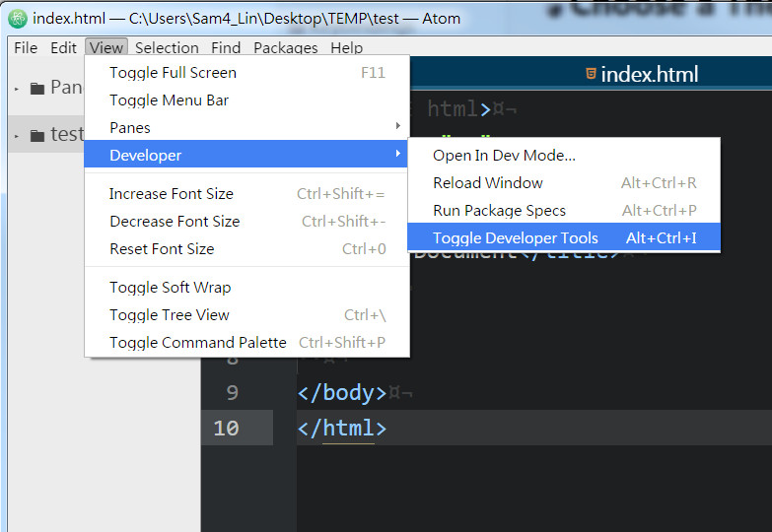Expand the test folder tree arrow

pyautogui.click(x=17, y=136)
